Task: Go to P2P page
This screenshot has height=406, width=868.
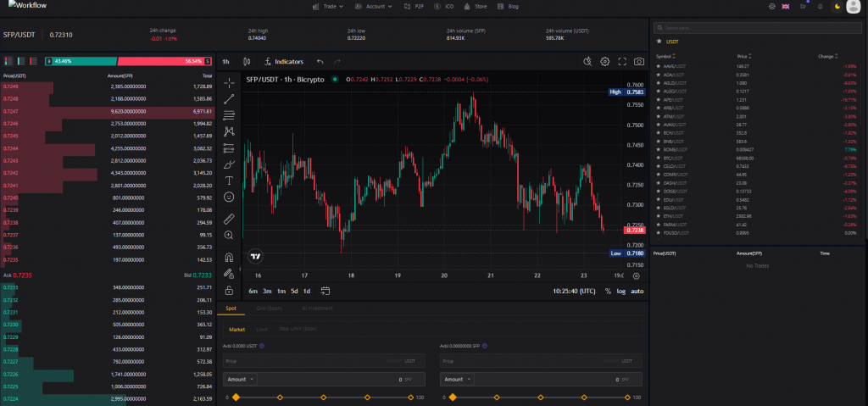Action: tap(415, 7)
